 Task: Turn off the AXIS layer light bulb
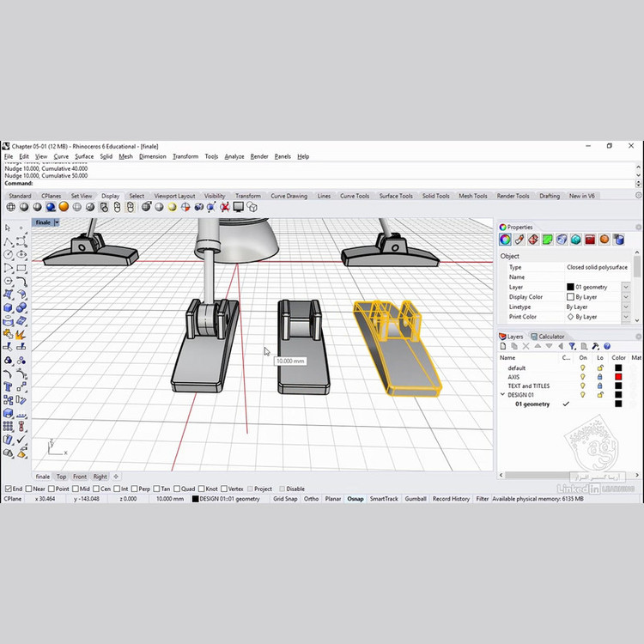[582, 377]
